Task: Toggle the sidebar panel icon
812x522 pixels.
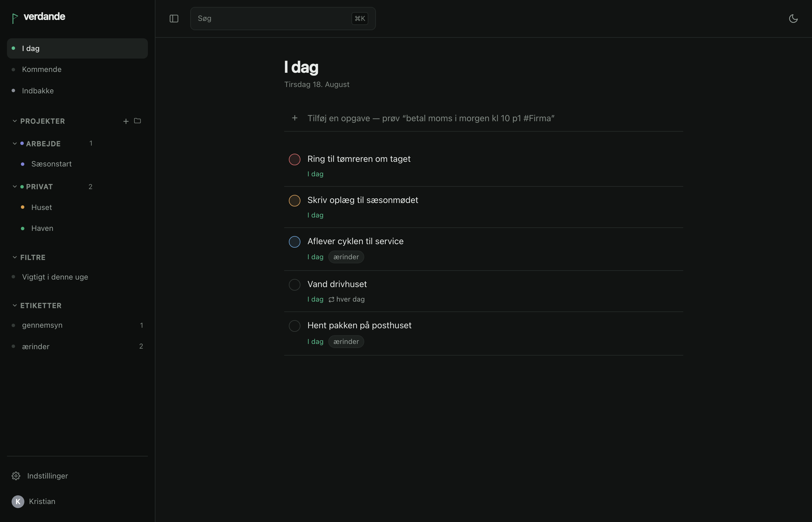Action: (174, 19)
